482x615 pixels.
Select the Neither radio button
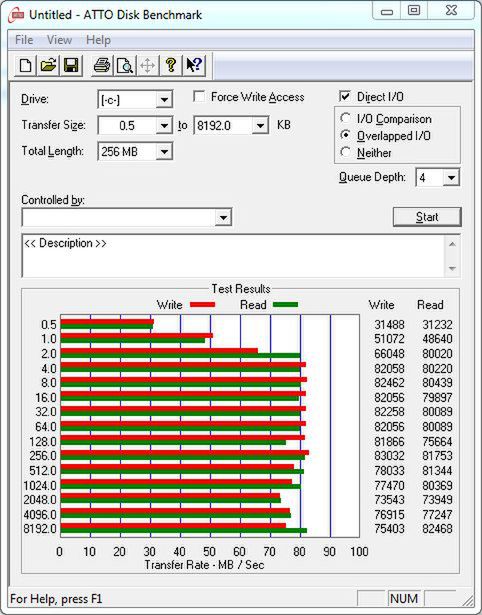pyautogui.click(x=346, y=152)
